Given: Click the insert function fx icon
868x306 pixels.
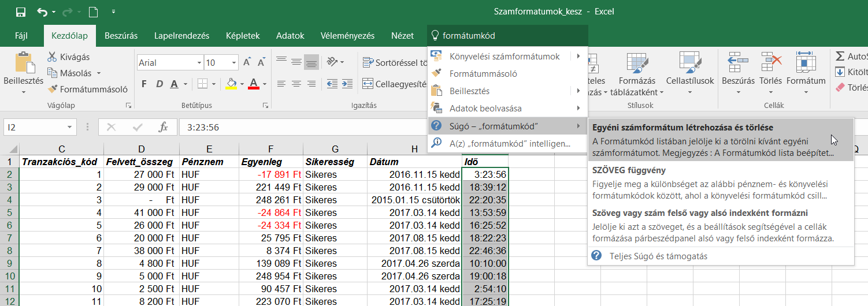Looking at the screenshot, I should click(x=164, y=127).
